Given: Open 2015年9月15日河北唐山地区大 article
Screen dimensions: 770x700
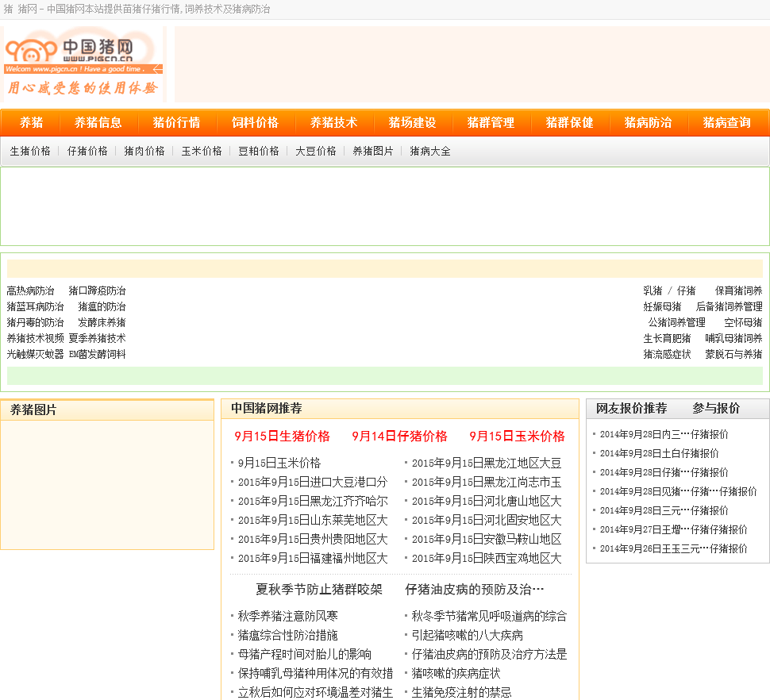Looking at the screenshot, I should (x=486, y=502).
